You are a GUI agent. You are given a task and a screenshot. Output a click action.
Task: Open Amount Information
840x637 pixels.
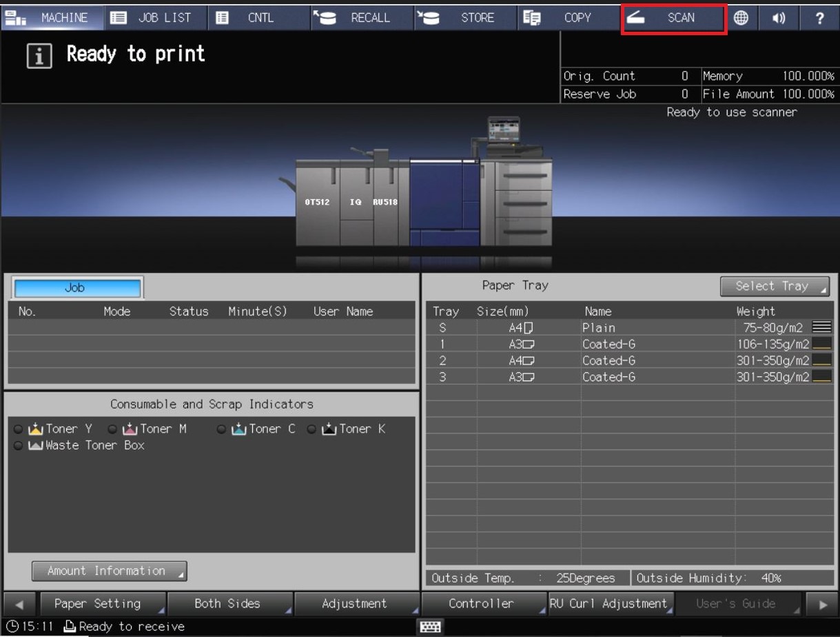click(x=108, y=571)
